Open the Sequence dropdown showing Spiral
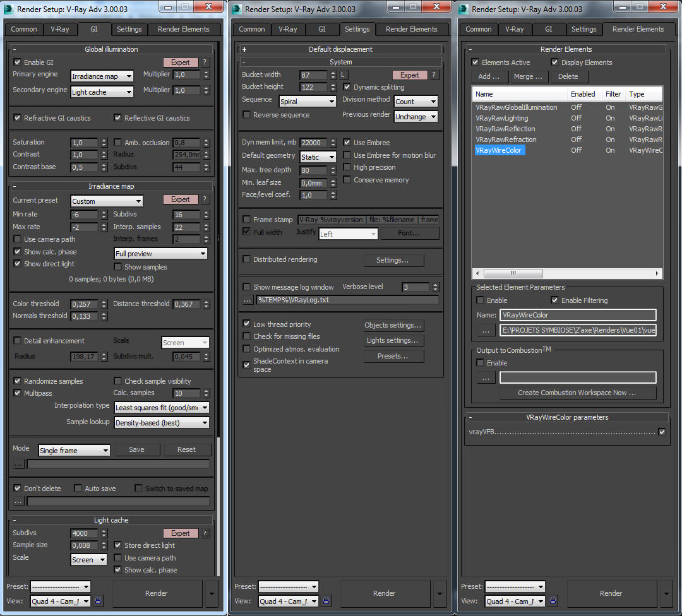 [307, 101]
